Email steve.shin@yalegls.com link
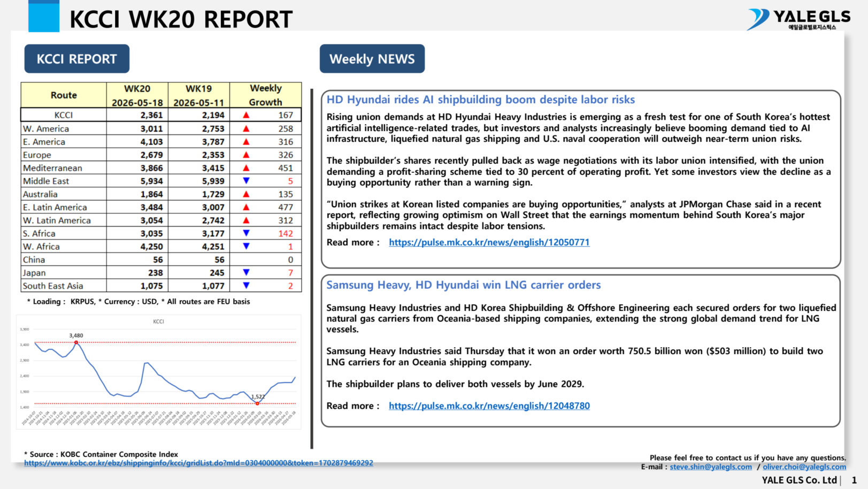This screenshot has height=489, width=868. pos(711,467)
